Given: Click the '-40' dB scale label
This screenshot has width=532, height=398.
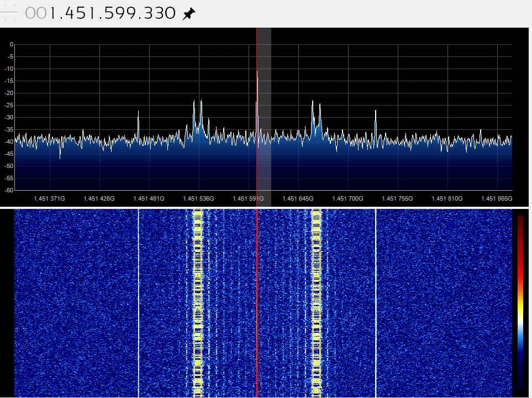Looking at the screenshot, I should click(9, 142).
